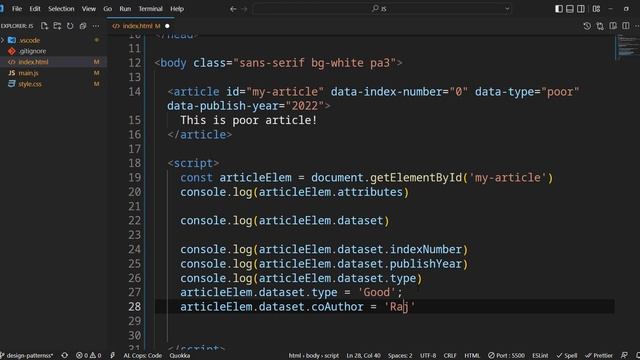Image resolution: width=640 pixels, height=360 pixels.
Task: Split the editor to the right
Action: tap(626, 26)
